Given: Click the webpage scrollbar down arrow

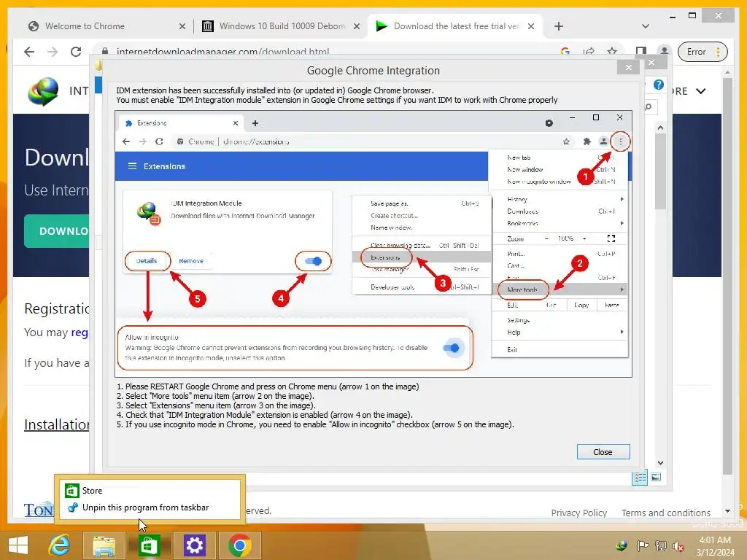Looking at the screenshot, I should (x=727, y=511).
